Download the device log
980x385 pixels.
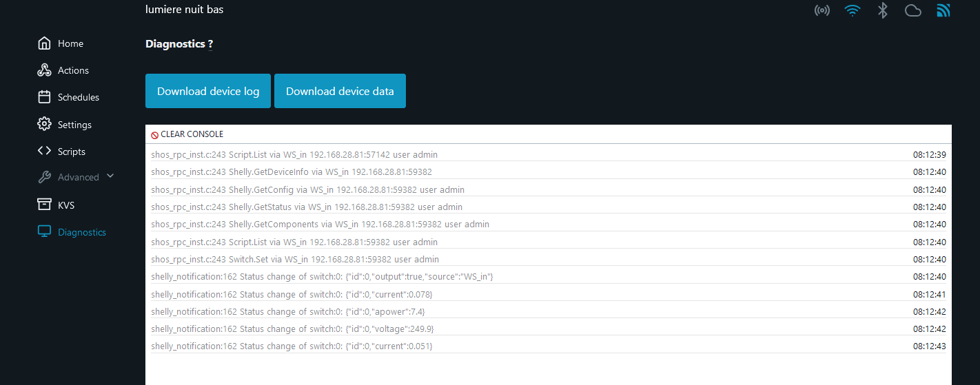point(208,91)
